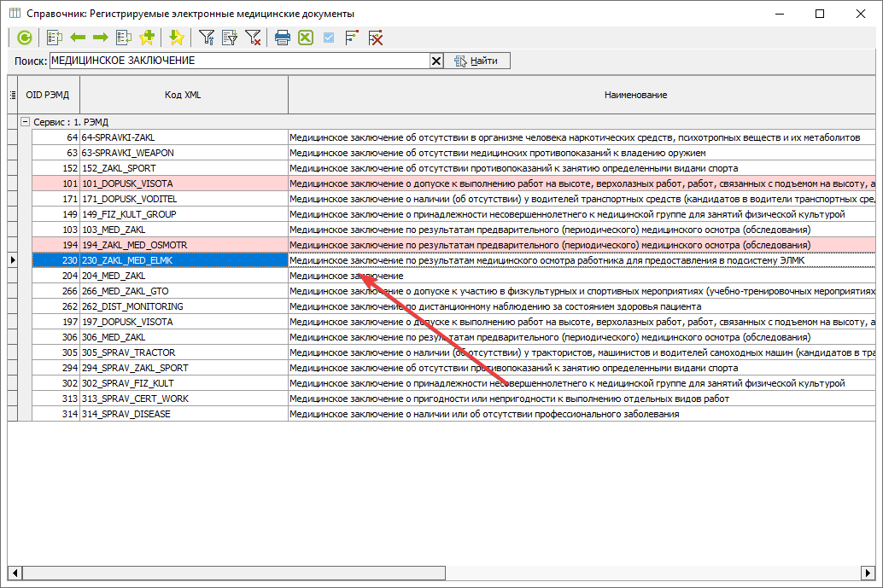This screenshot has height=588, width=883.
Task: Print the list with printer icon
Action: tap(282, 38)
